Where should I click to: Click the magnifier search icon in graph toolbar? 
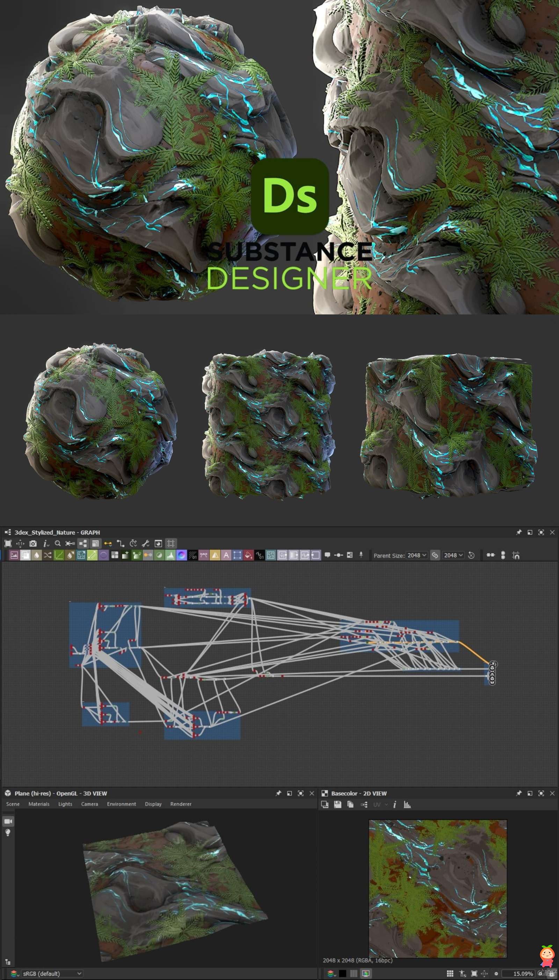(x=58, y=544)
